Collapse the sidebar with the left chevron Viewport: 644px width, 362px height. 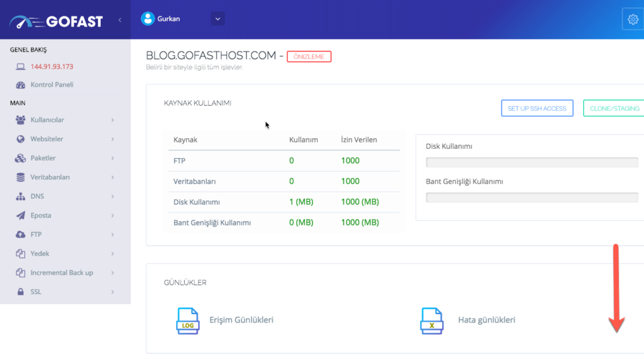tap(119, 19)
